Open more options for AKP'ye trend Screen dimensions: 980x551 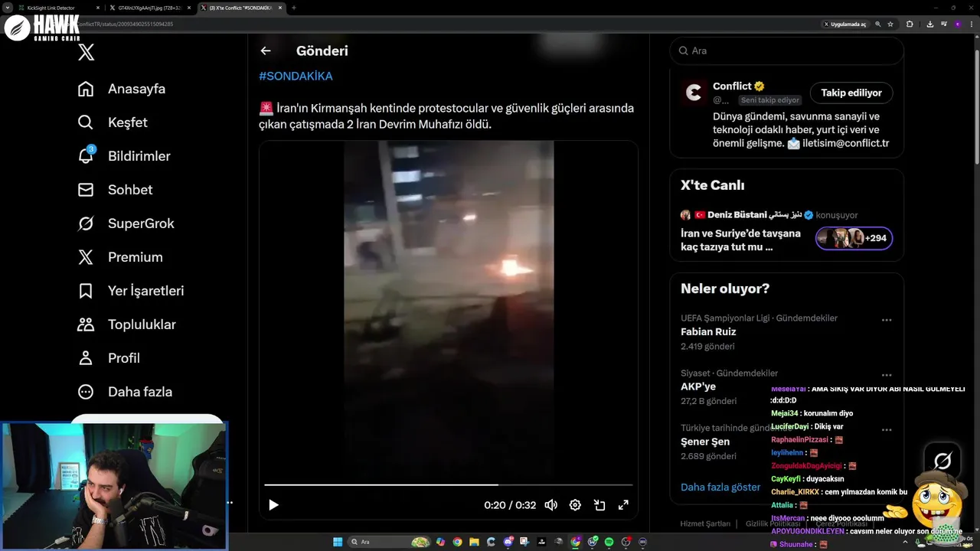click(887, 375)
